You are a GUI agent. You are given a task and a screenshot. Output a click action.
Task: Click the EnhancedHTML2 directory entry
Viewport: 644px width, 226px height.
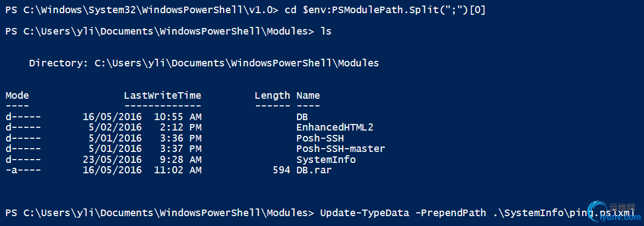tap(334, 127)
